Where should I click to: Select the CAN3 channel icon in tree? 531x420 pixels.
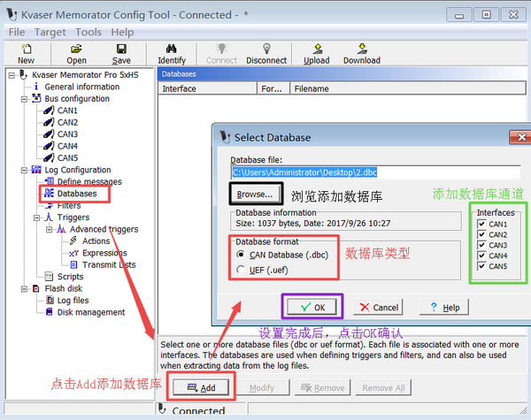point(49,134)
